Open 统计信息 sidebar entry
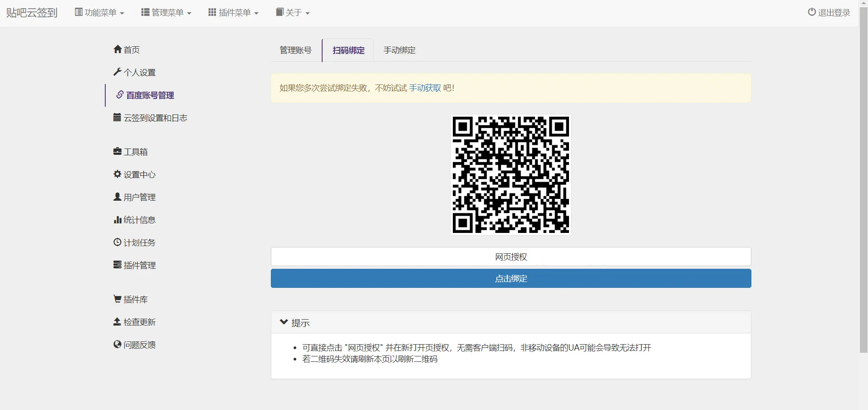868x410 pixels. tap(140, 220)
